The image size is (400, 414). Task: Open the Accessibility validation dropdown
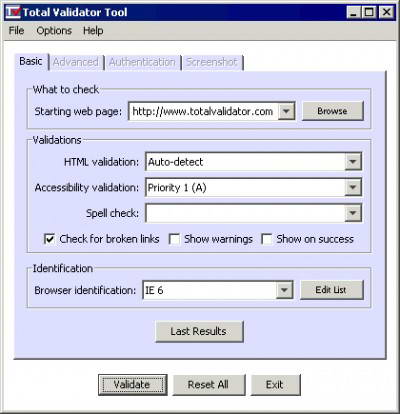[254, 188]
